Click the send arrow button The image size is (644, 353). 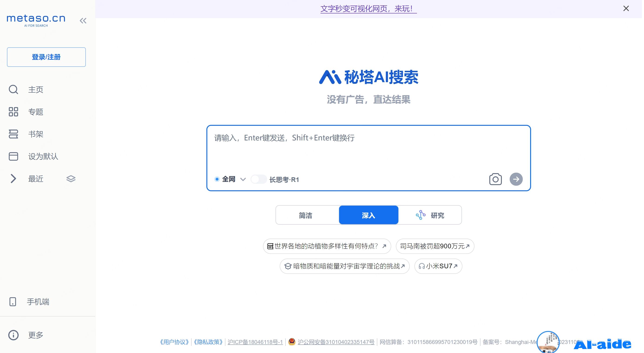(x=516, y=179)
